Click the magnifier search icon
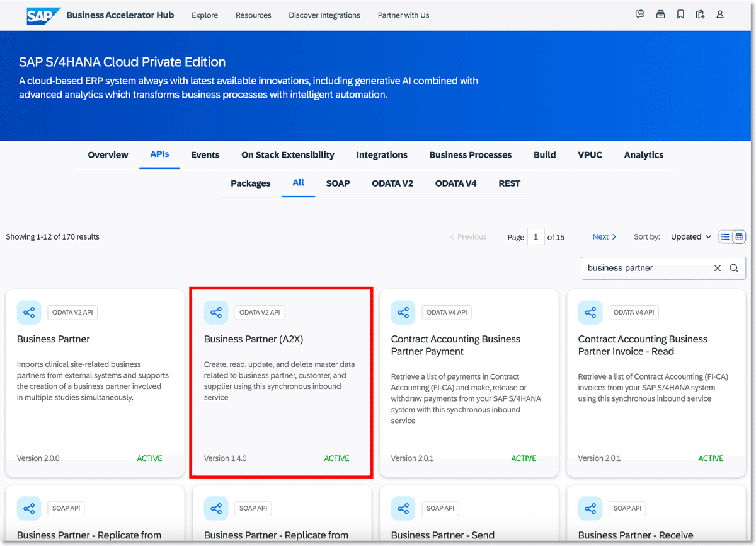Viewport: 756px width, 546px height. tap(734, 268)
